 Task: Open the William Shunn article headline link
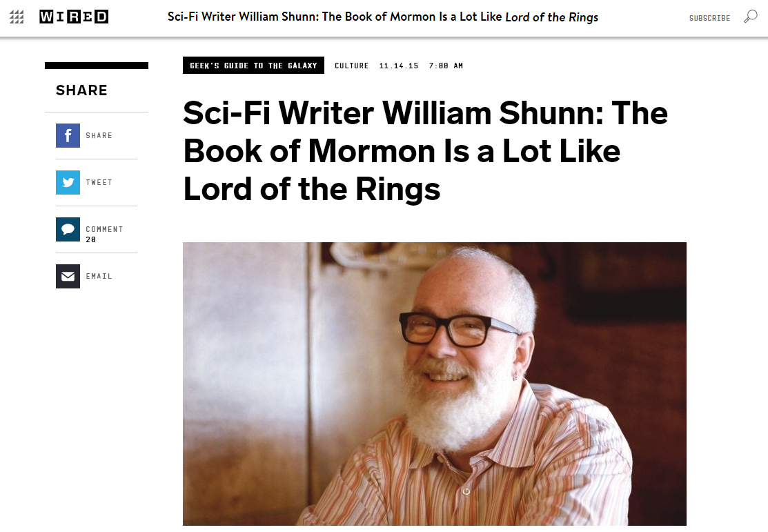(x=424, y=152)
